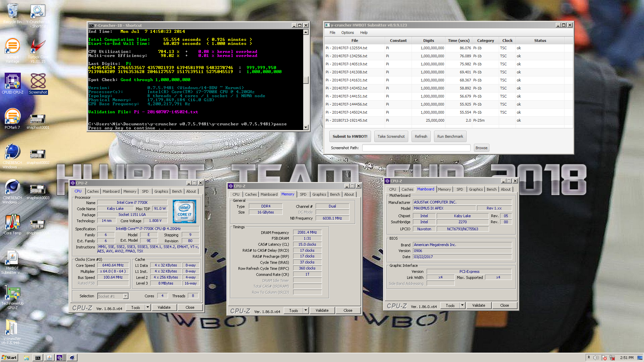Switch to the CPU-Z taskbar icon

coord(59,358)
